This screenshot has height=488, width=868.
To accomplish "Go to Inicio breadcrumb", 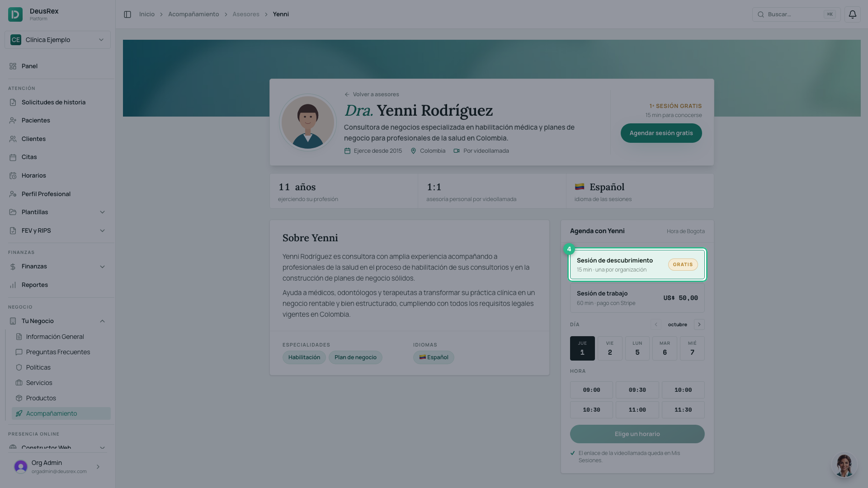I will pyautogui.click(x=147, y=14).
